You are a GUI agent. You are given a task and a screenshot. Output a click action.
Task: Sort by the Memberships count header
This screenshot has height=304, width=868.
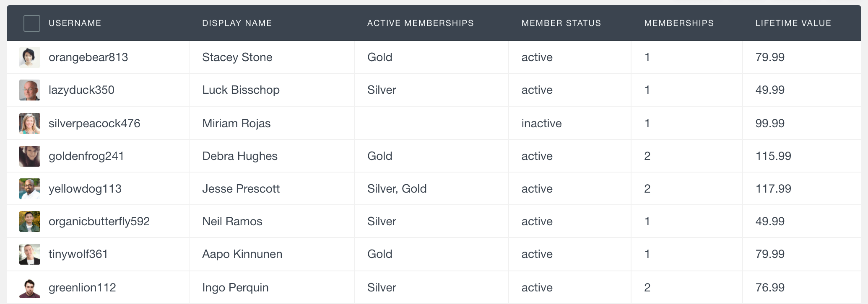tap(679, 23)
